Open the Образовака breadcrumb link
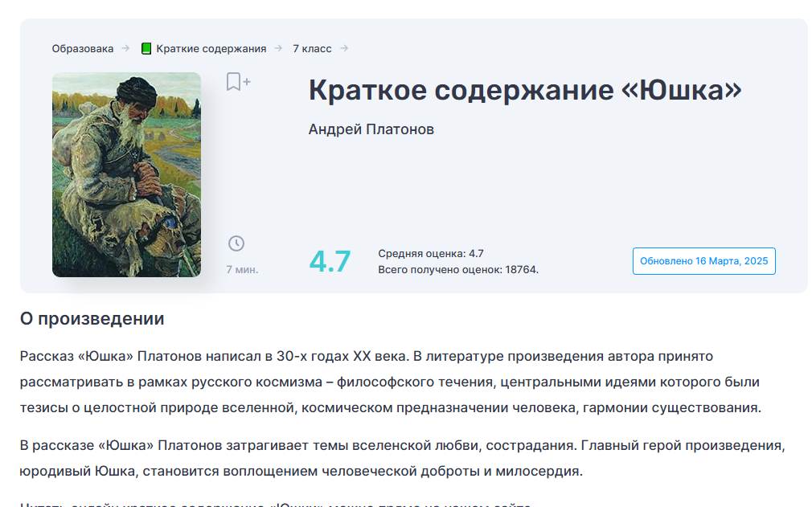 click(82, 49)
